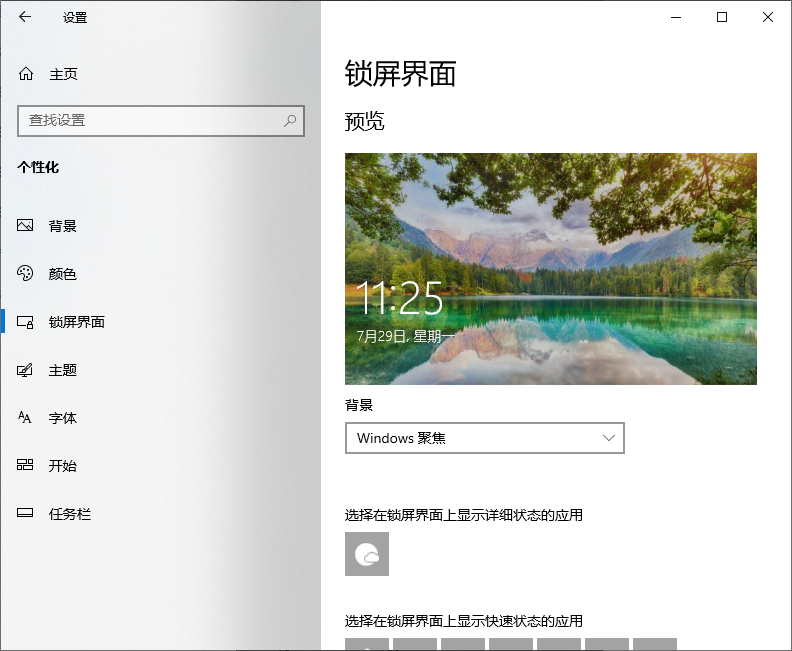Click the 任务栏 taskbar icon
This screenshot has width=792, height=651.
[25, 513]
